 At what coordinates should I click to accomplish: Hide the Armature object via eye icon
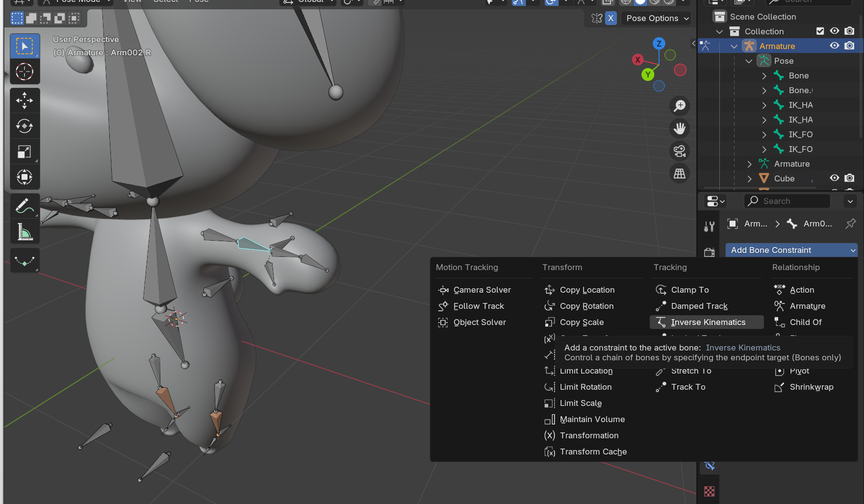click(x=834, y=46)
